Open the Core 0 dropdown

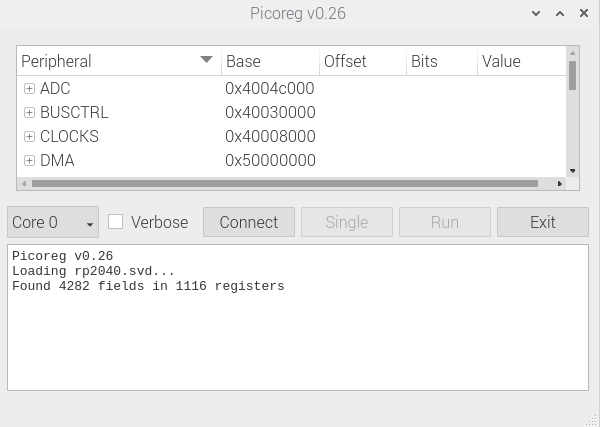click(53, 222)
